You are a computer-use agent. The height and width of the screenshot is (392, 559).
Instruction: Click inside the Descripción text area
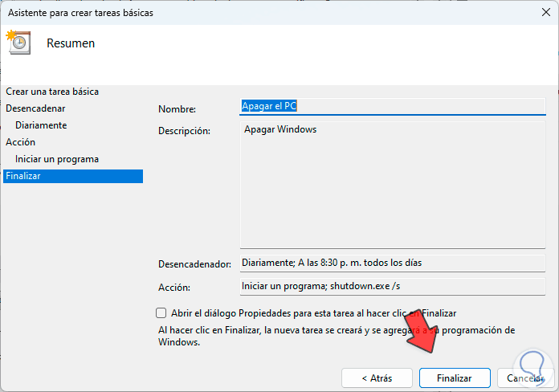(x=392, y=183)
